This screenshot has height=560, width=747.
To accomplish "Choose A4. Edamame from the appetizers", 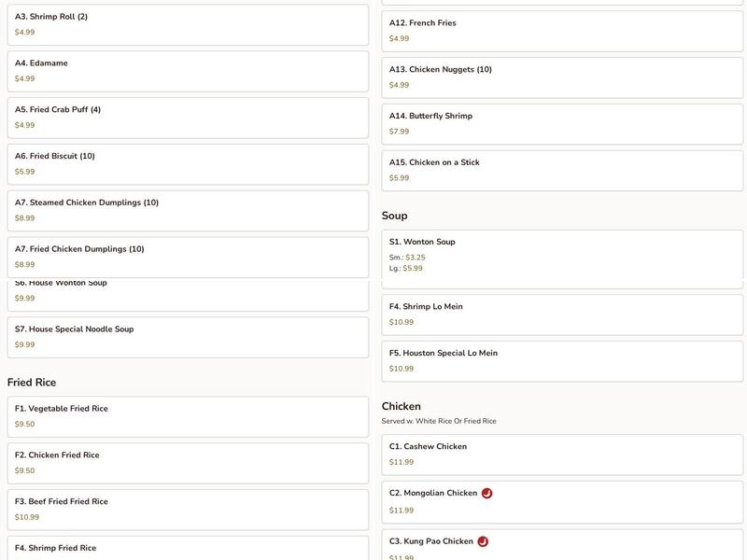I will coord(188,71).
